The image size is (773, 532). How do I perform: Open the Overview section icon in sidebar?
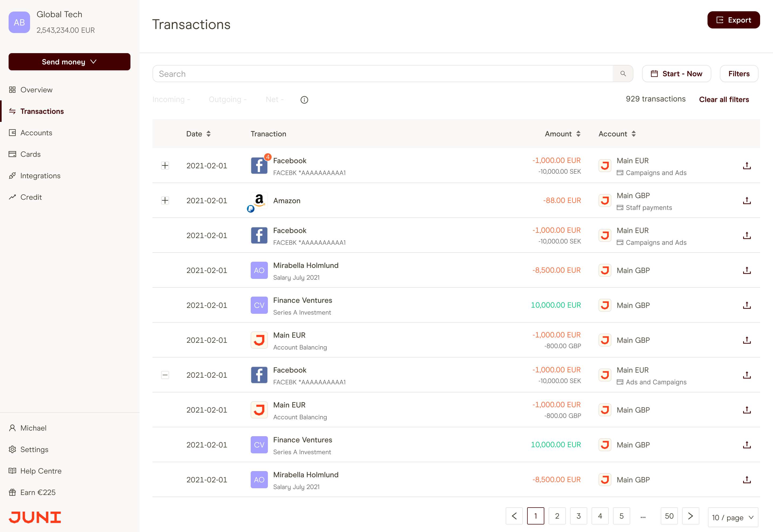tap(12, 90)
